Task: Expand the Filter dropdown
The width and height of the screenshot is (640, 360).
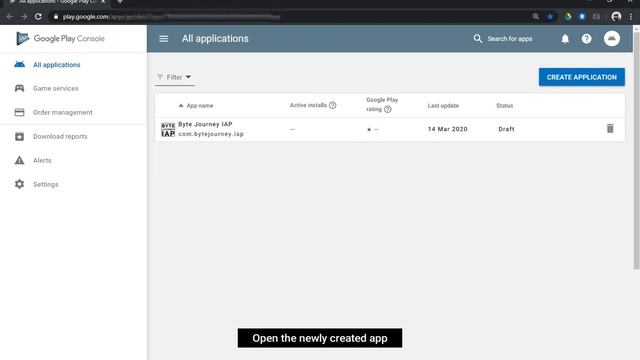Action: [174, 77]
